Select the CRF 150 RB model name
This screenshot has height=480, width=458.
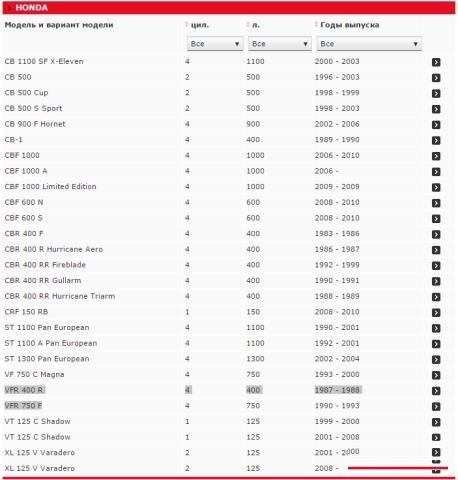point(26,312)
